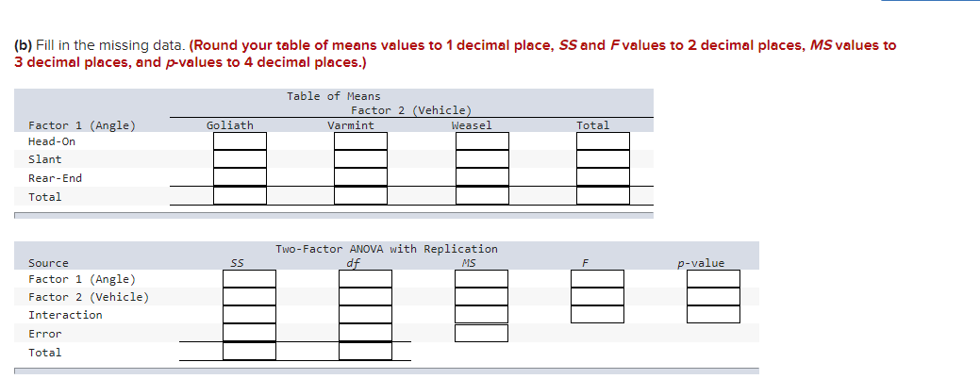
Task: Select Factor 1 (Angle) df field
Action: [x=366, y=278]
